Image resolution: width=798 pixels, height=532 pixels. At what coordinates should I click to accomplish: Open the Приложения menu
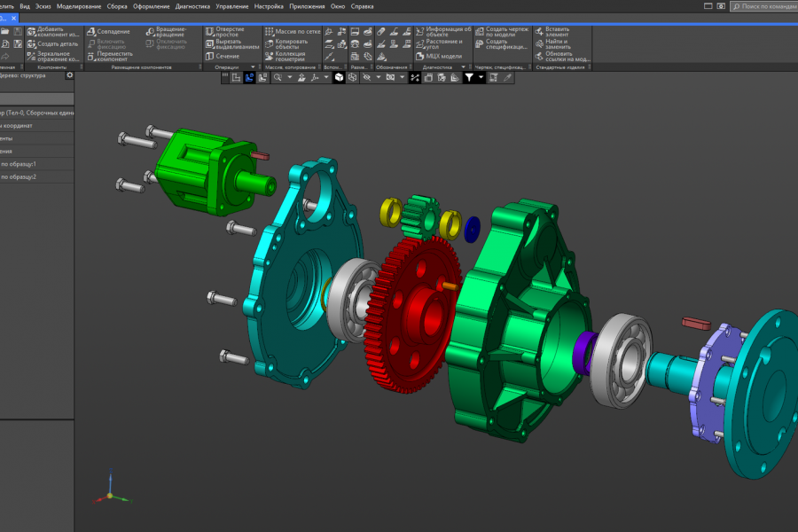[307, 6]
